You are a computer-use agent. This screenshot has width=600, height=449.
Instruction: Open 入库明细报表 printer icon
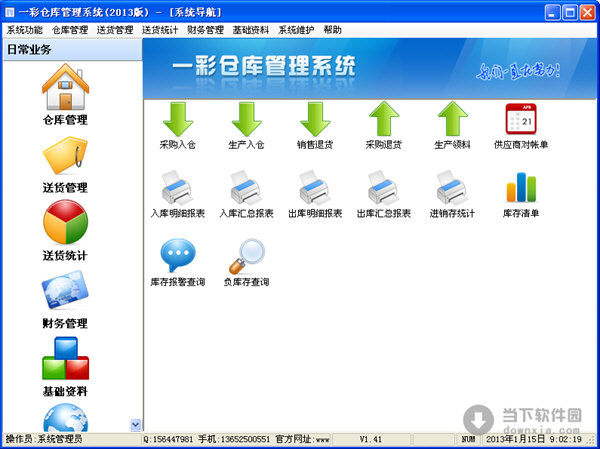(178, 188)
